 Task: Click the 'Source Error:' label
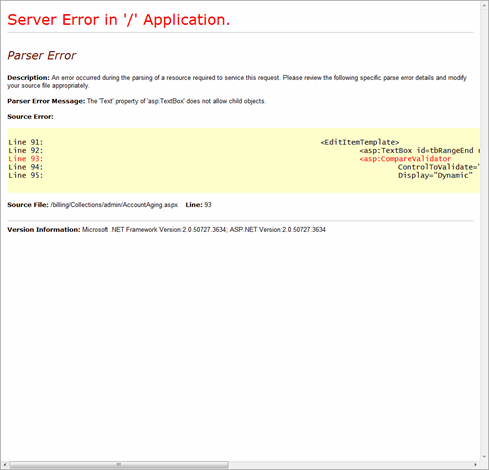coord(30,117)
